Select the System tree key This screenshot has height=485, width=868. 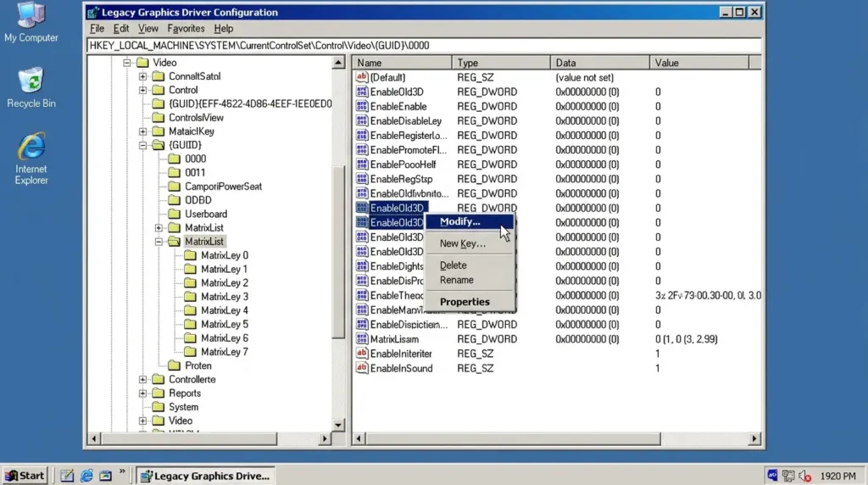pos(183,407)
